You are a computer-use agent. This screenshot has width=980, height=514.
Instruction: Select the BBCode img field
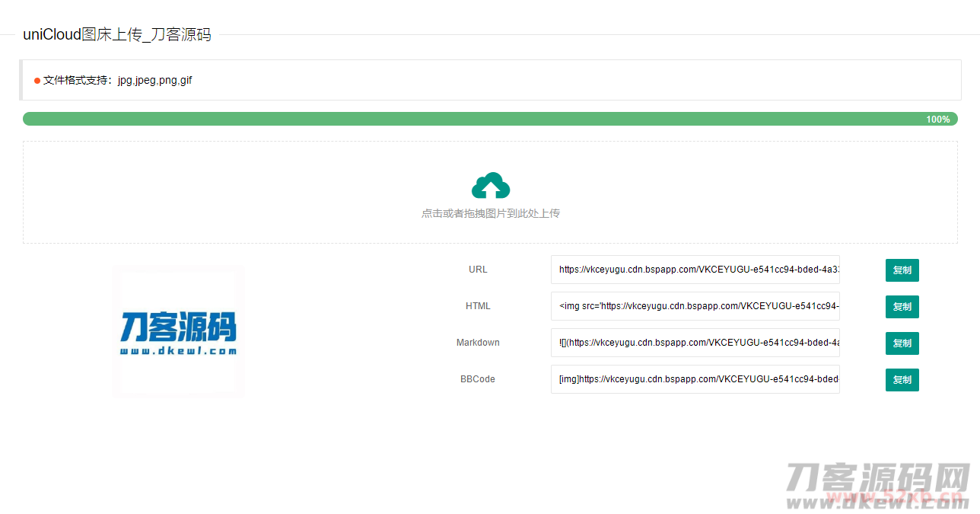[x=695, y=379]
